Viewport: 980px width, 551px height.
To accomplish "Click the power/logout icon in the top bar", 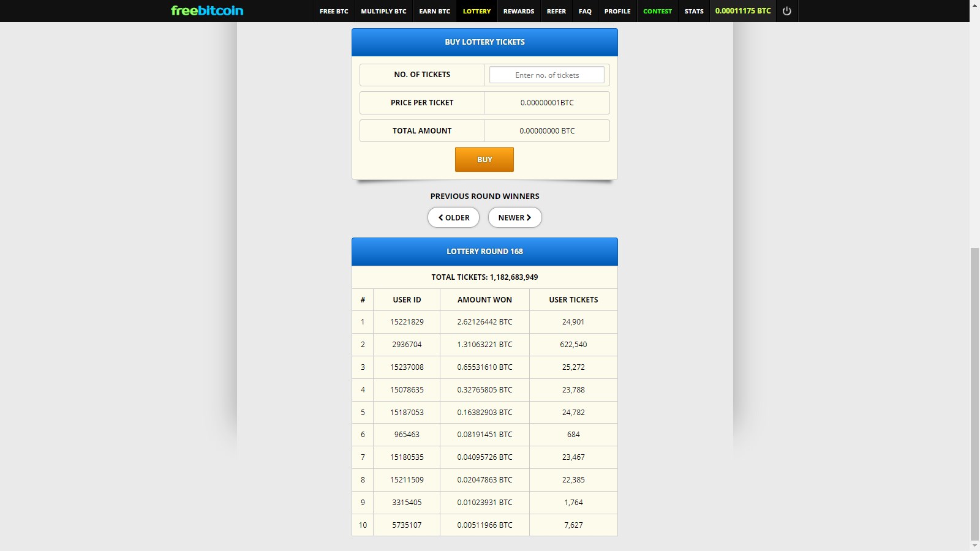I will tap(786, 10).
